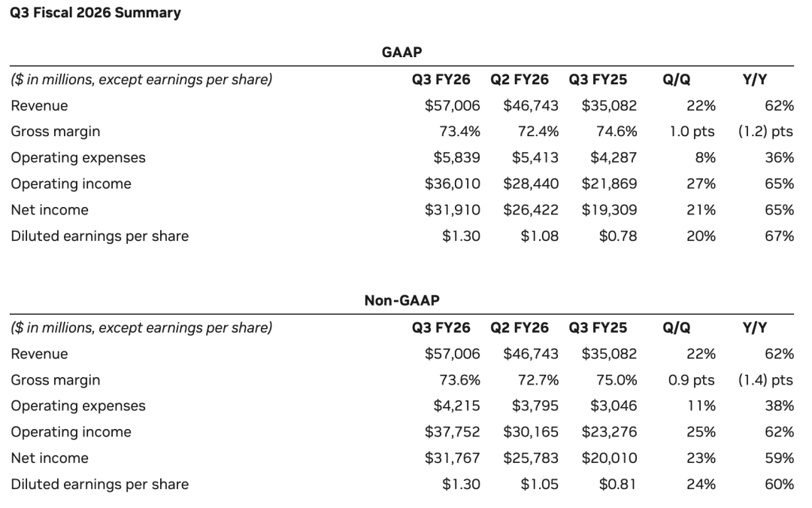The image size is (812, 508).
Task: Select the GAAP table title
Action: 402,52
